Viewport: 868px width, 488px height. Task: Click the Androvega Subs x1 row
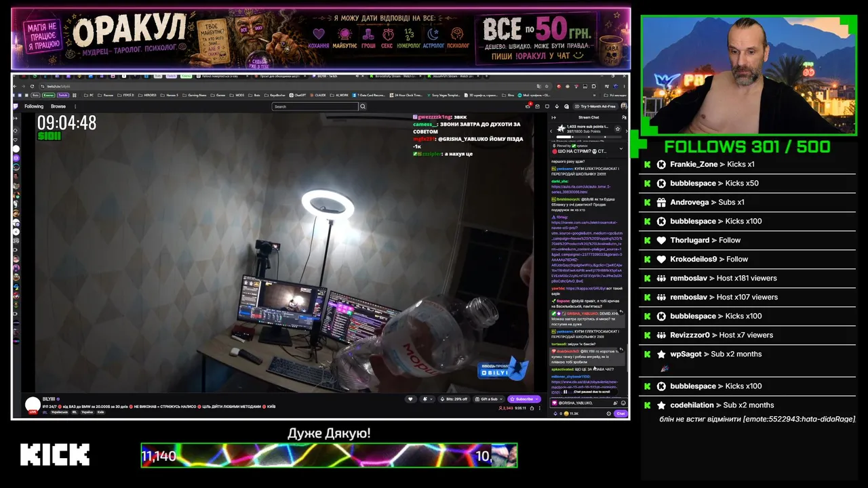coord(747,203)
